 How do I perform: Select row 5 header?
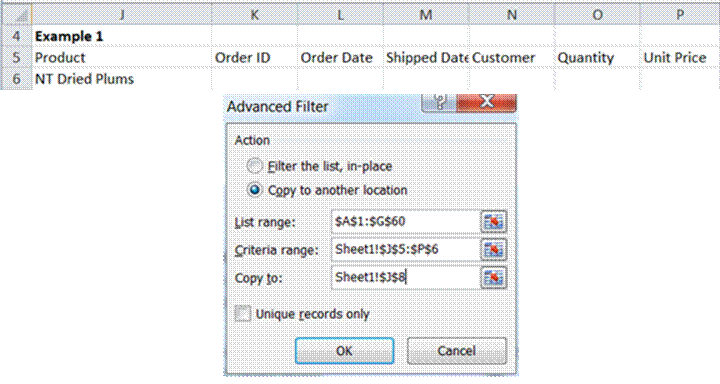(x=16, y=57)
